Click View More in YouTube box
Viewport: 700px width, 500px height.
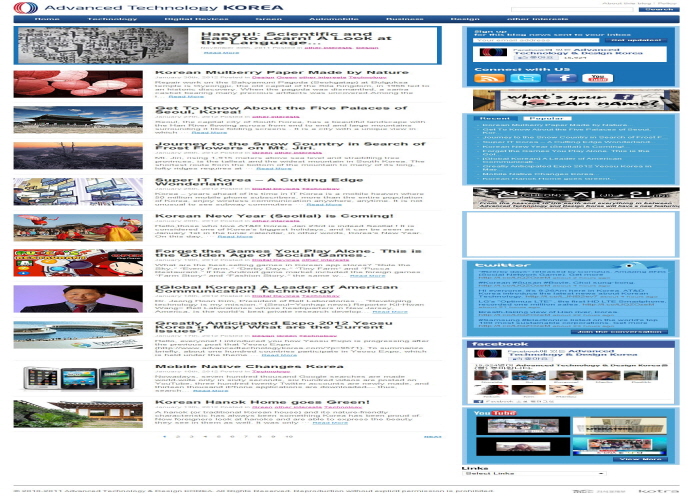point(640,459)
